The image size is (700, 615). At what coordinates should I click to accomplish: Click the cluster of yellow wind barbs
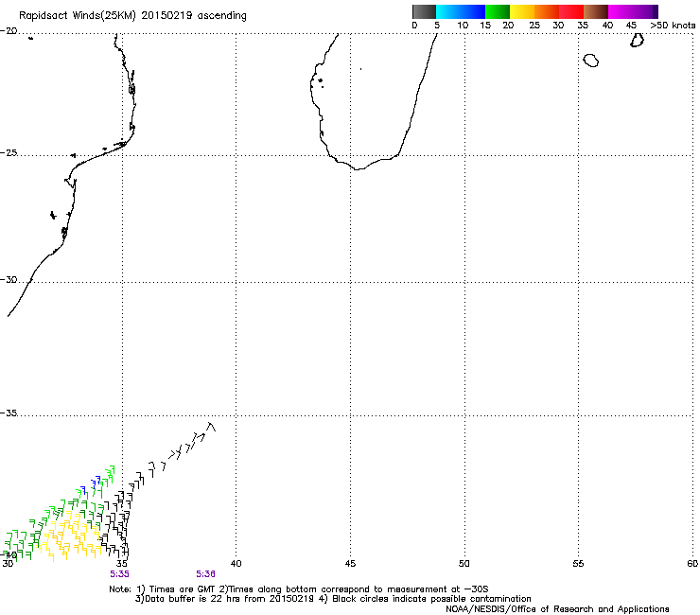click(x=72, y=538)
